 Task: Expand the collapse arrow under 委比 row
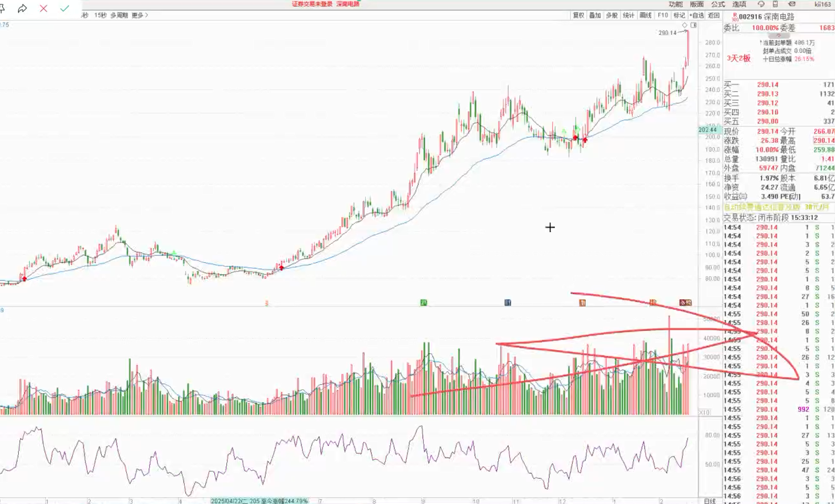coord(778,35)
